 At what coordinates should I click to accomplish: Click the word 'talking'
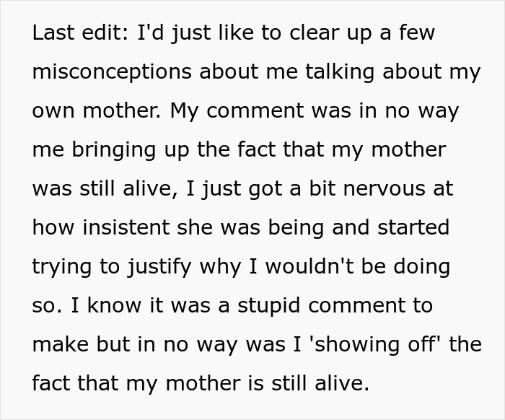click(x=340, y=72)
